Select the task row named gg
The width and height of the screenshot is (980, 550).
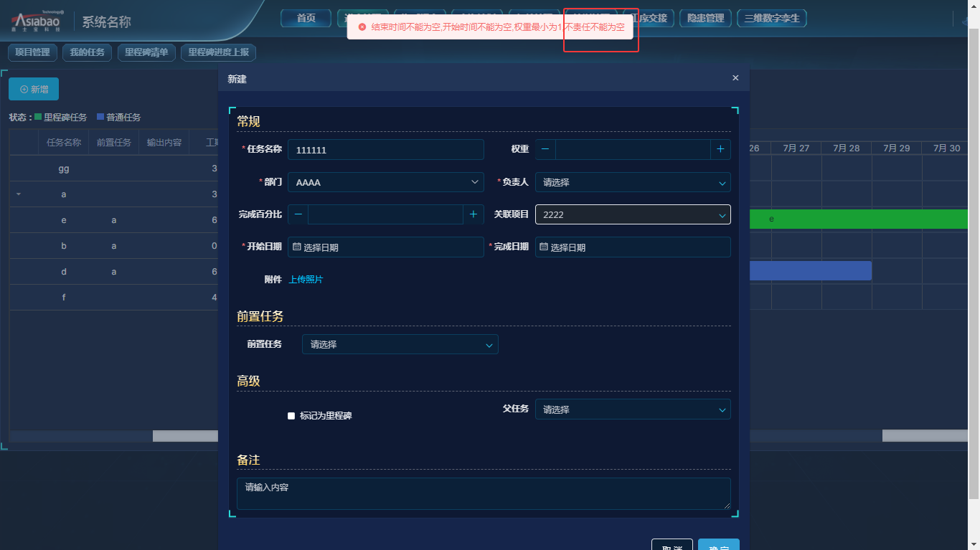[x=113, y=169]
